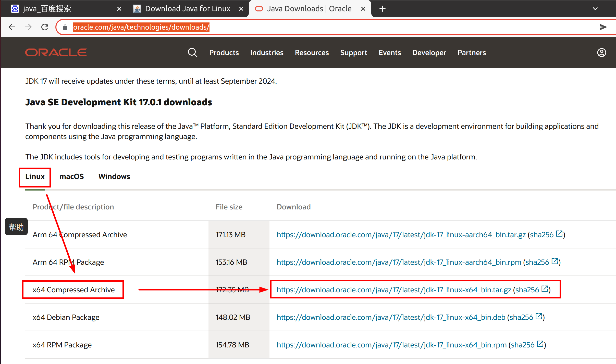Download the x64 Debian Package link

point(391,317)
